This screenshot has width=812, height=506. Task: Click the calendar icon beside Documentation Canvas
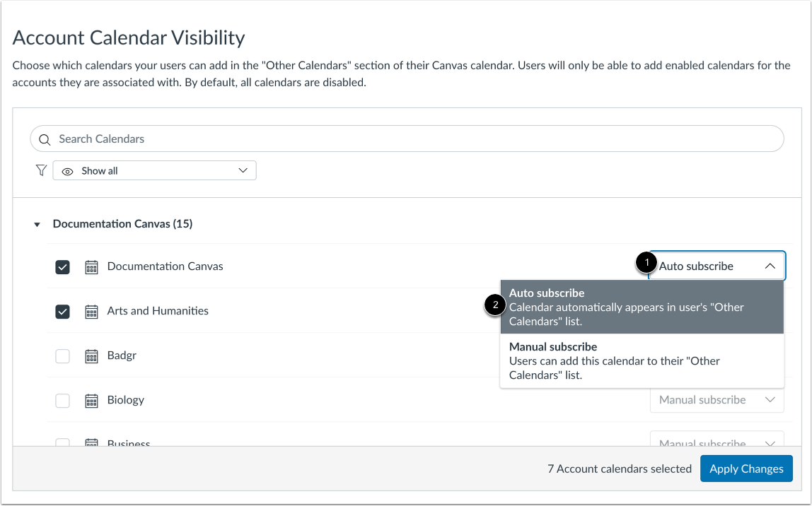tap(91, 266)
